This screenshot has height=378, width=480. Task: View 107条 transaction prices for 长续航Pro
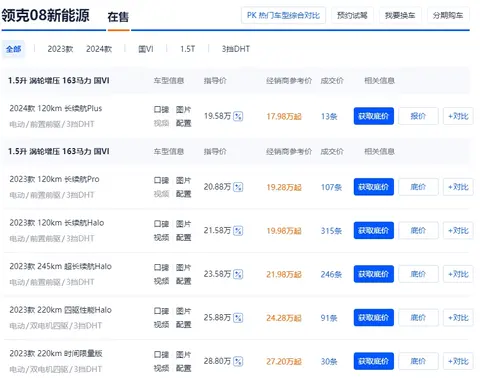pos(331,187)
